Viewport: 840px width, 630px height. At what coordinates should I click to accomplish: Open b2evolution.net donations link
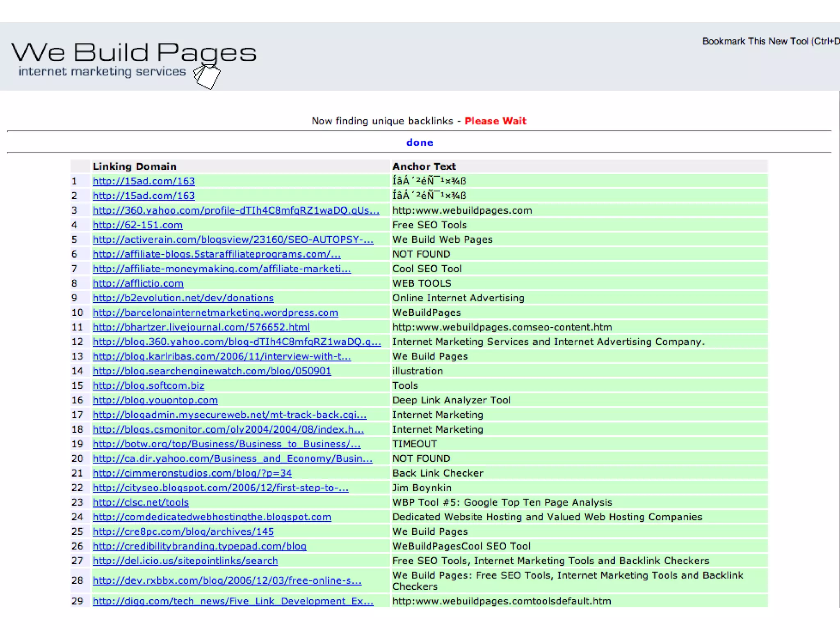pyautogui.click(x=183, y=298)
